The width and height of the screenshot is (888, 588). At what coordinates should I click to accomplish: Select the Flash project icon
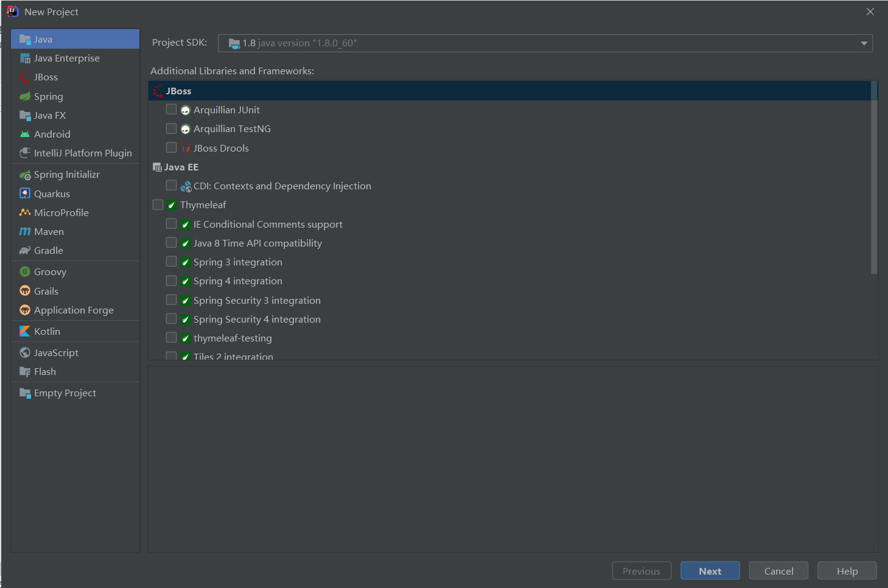pos(25,371)
